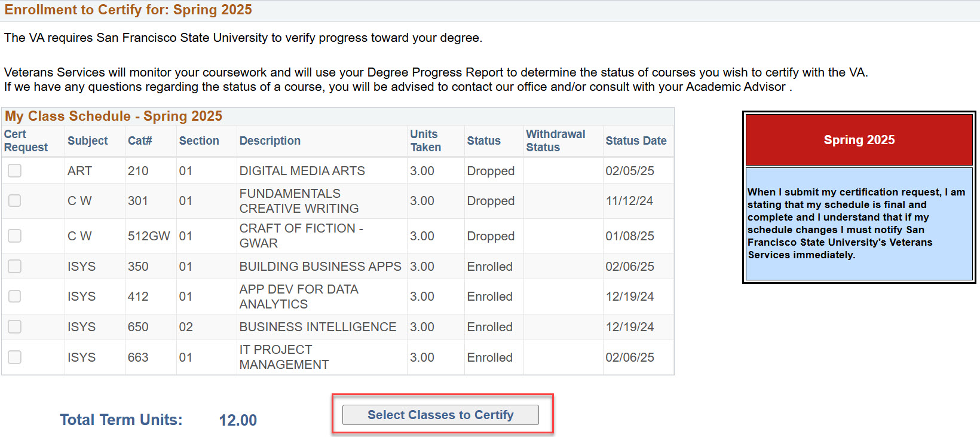
Task: Click the red Spring 2025 banner
Action: click(859, 140)
